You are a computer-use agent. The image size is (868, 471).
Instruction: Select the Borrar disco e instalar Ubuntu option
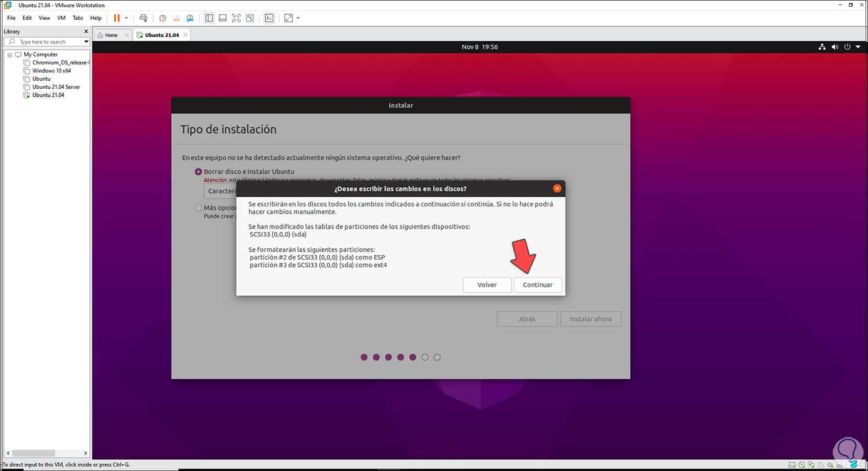click(x=198, y=172)
